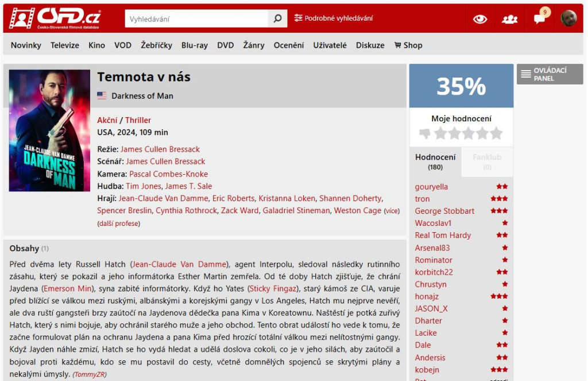Go to Uživatelé users section
This screenshot has height=381, width=588.
pos(330,45)
